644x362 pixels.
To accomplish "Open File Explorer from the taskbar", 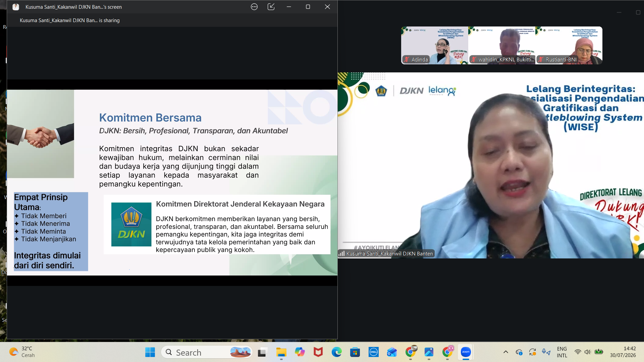I will (281, 352).
